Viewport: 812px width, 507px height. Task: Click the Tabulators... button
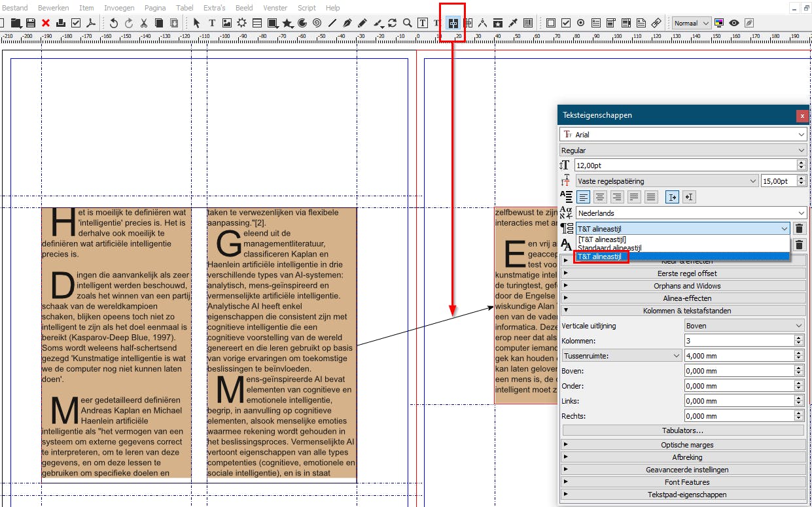(683, 430)
